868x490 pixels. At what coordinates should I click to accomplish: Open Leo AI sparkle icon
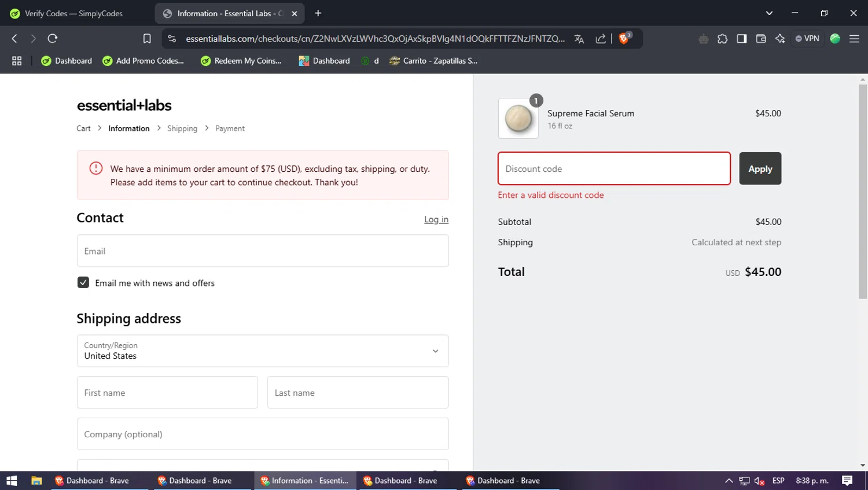[x=780, y=39]
